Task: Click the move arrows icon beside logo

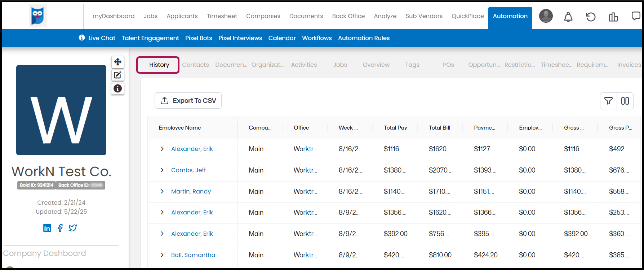Action: (118, 62)
